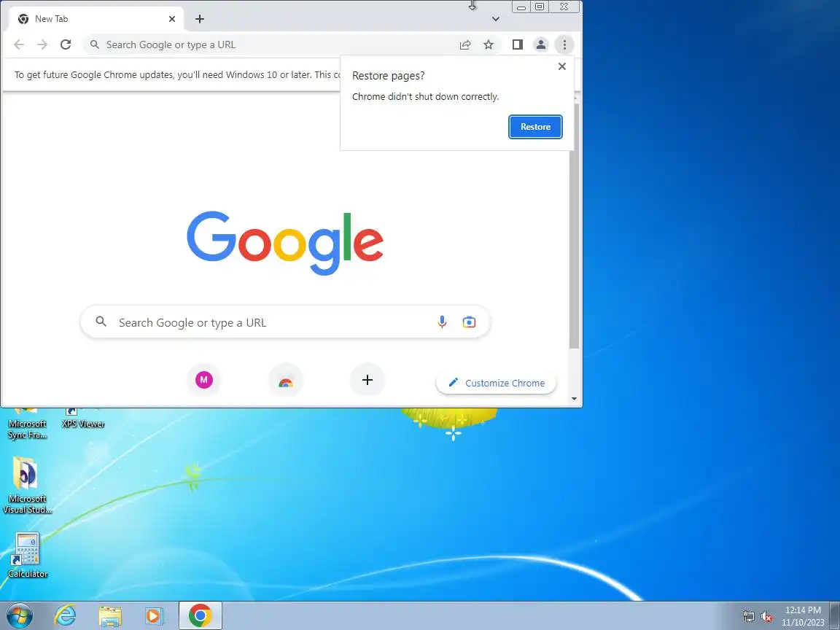Click the Chrome taskbar button
Screen dimensions: 840x630
pyautogui.click(x=200, y=615)
